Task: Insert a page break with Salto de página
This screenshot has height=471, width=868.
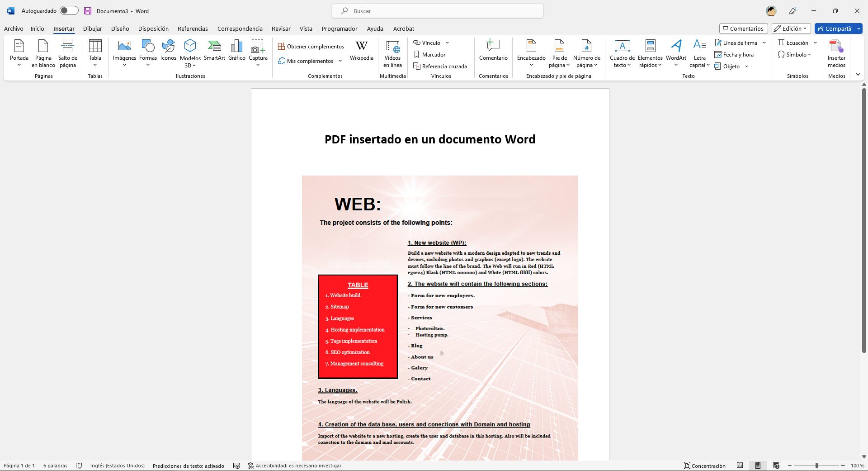Action: tap(68, 53)
